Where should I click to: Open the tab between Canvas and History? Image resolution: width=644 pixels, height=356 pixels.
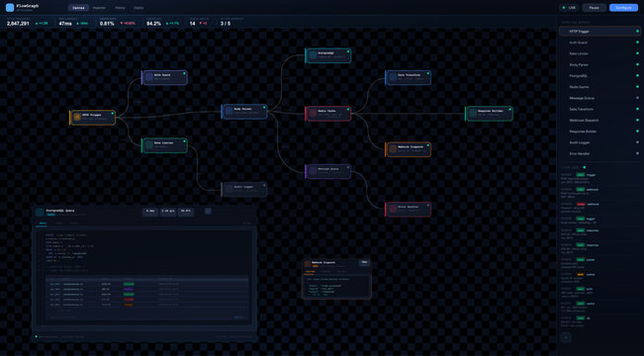pos(99,8)
